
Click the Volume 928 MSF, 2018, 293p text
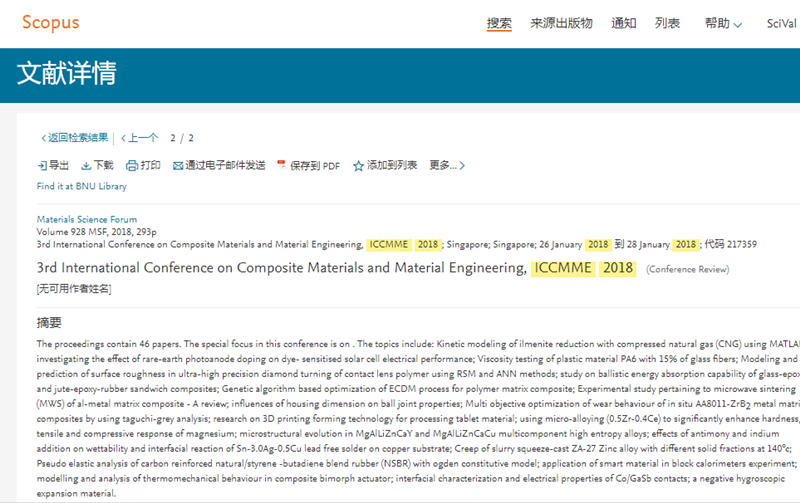pyautogui.click(x=96, y=232)
